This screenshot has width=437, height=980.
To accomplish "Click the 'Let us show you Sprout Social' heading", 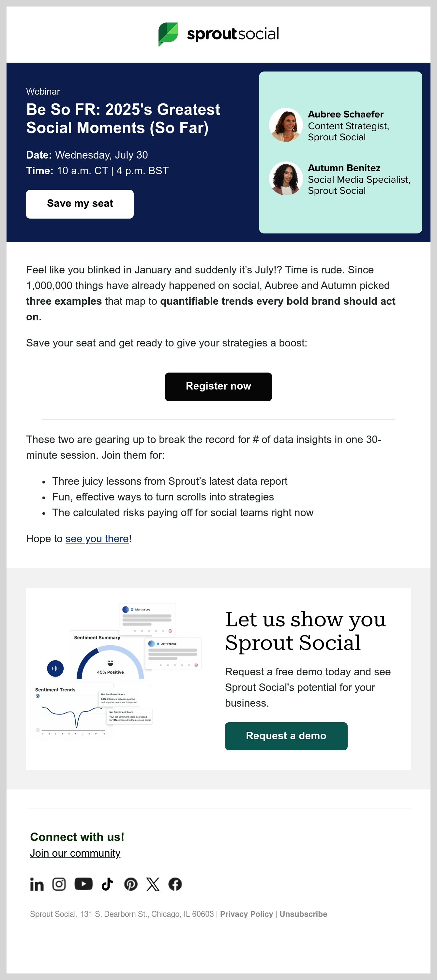I will 305,631.
